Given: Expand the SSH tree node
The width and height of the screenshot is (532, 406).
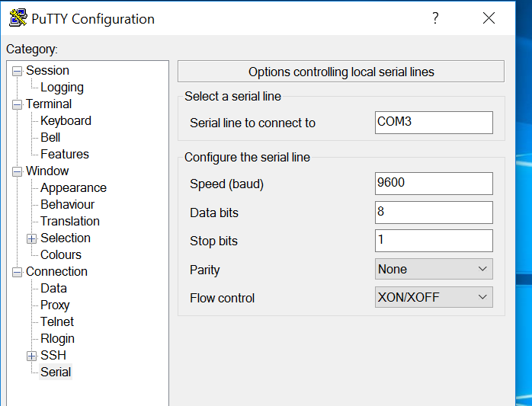Looking at the screenshot, I should 31,356.
